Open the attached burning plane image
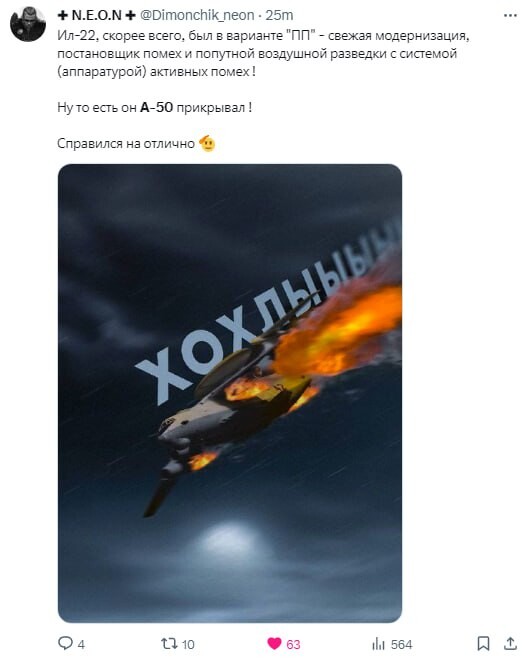Viewport: 529px width, 662px height. (x=230, y=393)
